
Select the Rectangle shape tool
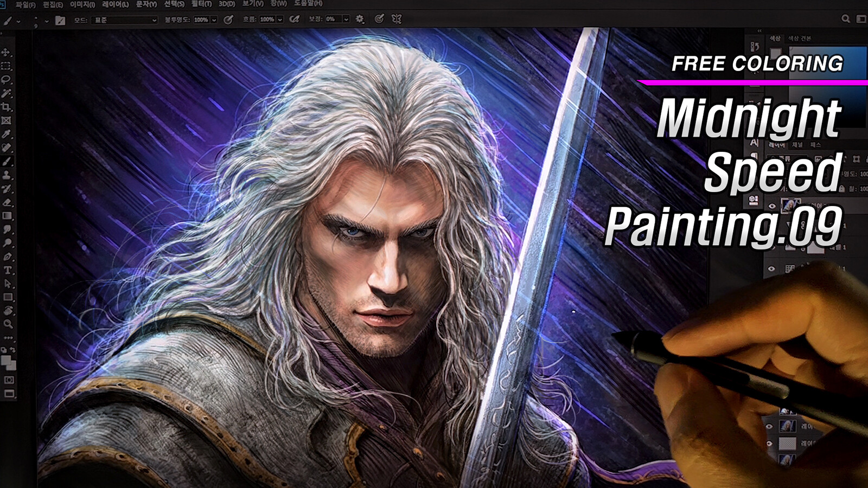coord(8,297)
